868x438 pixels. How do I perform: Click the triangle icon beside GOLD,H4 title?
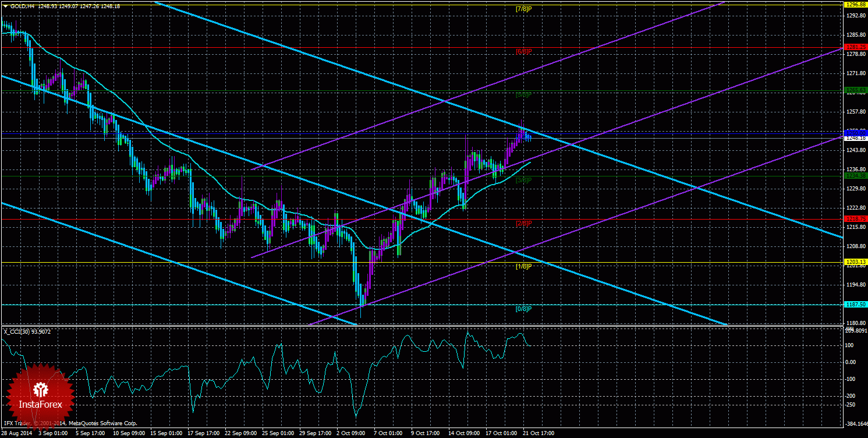5,6
